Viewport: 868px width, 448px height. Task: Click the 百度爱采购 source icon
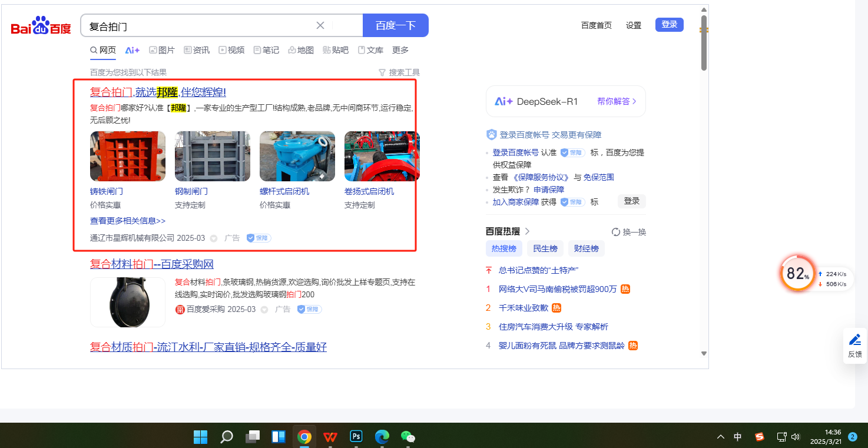click(x=180, y=310)
